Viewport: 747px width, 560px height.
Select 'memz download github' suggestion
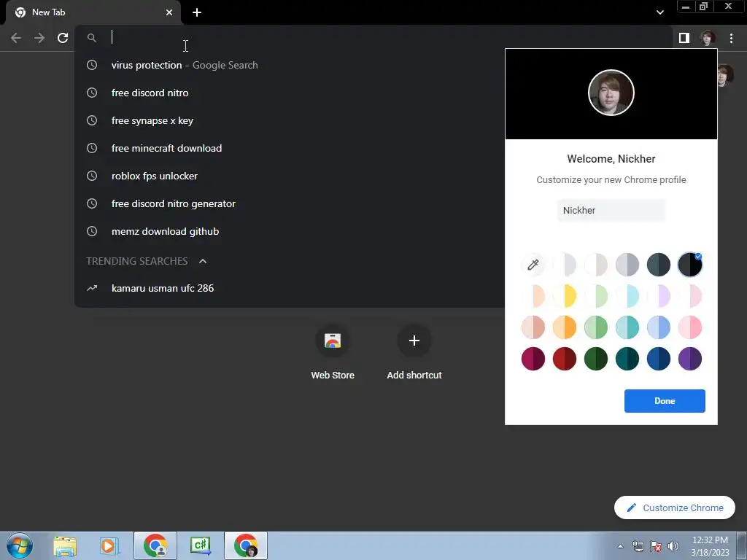[290, 231]
